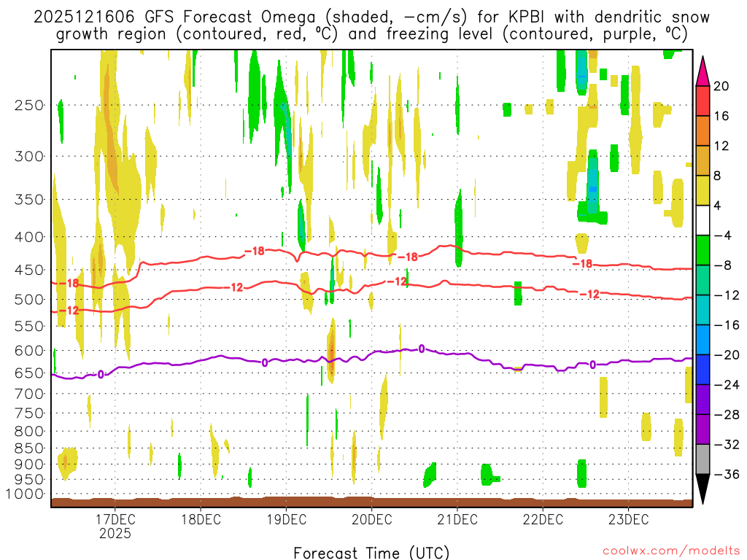Click the 500 pressure level label

point(29,300)
